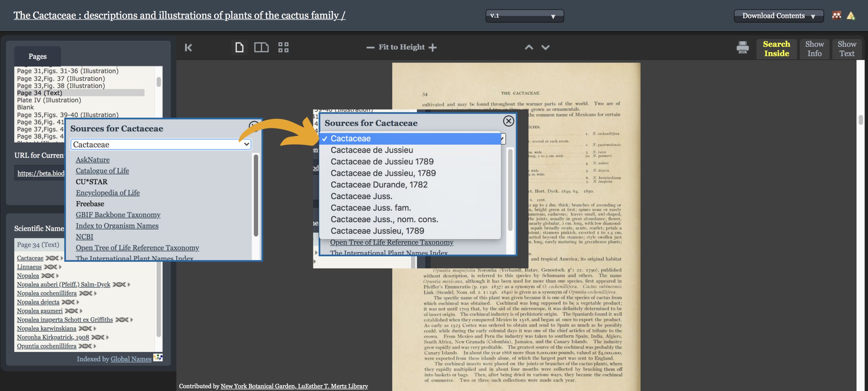
Task: Open Encyclopedia of Life source link
Action: coord(108,193)
